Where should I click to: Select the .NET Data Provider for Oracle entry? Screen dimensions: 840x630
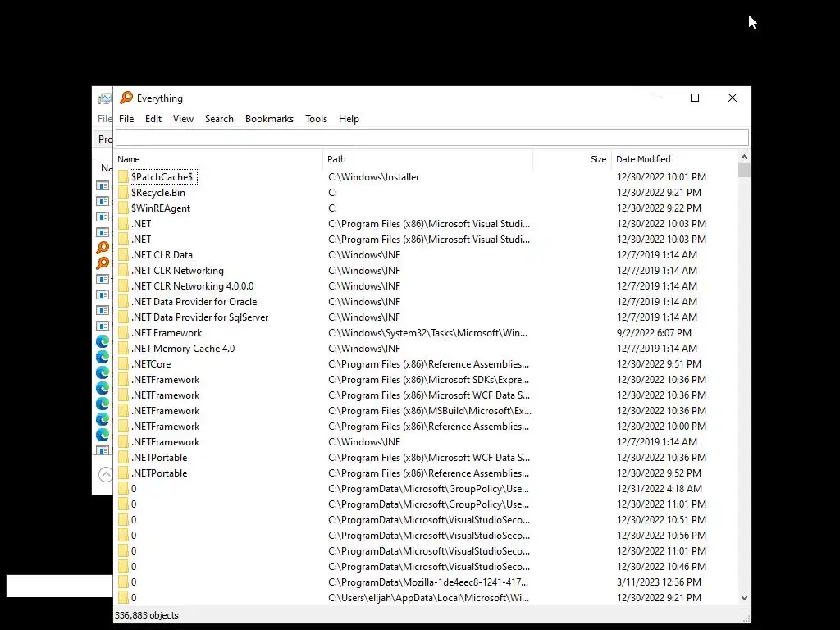194,302
